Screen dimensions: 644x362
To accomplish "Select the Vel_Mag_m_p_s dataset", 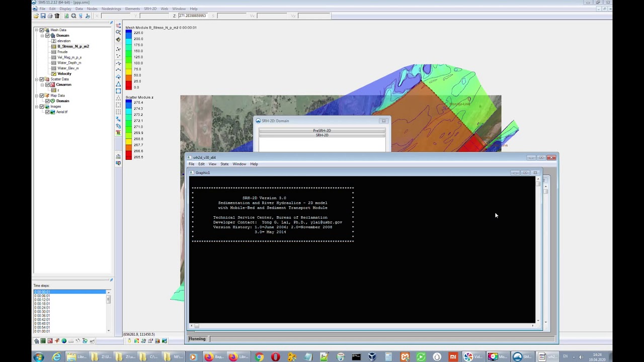I will (x=69, y=57).
